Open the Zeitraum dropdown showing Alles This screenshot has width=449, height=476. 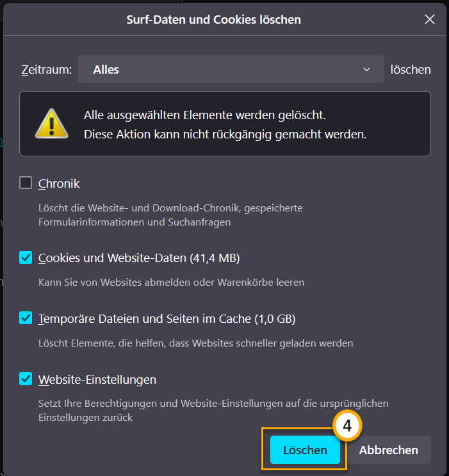231,69
